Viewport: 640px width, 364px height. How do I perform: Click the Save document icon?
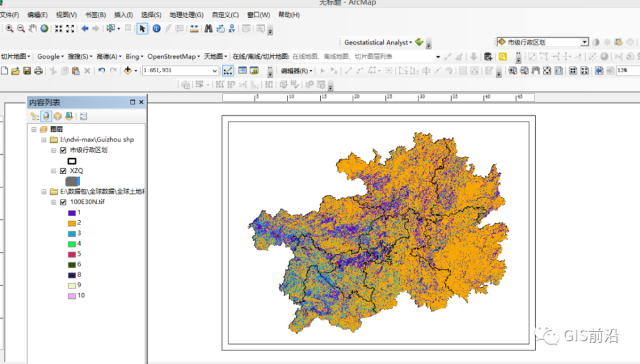coord(27,71)
